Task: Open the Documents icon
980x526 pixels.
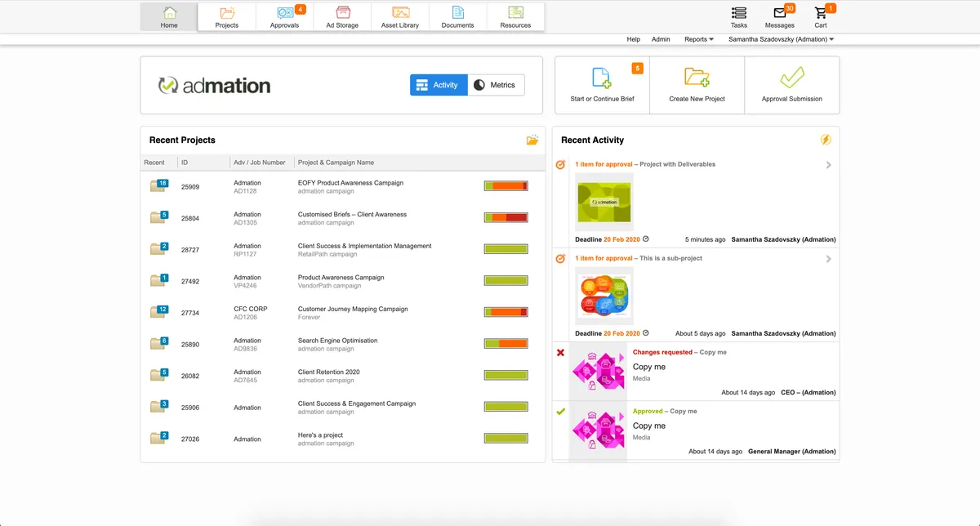Action: [x=458, y=13]
